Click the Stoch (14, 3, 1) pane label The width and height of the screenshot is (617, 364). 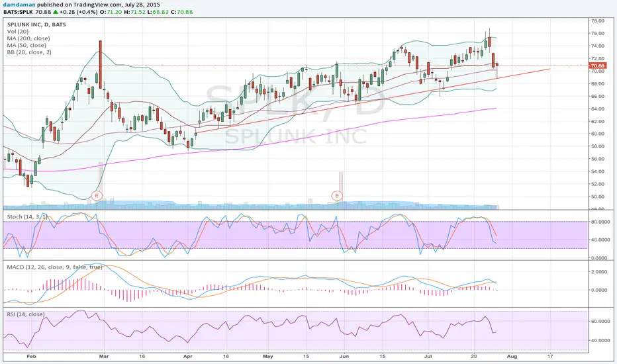pos(27,217)
